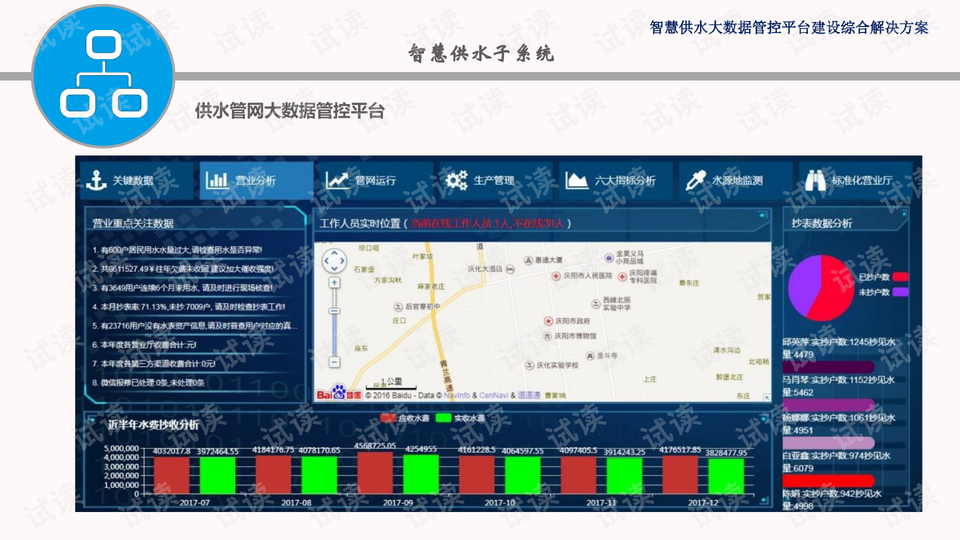The image size is (960, 540).
Task: Click alert 1 about 600户居民用水量过大
Action: [177, 250]
